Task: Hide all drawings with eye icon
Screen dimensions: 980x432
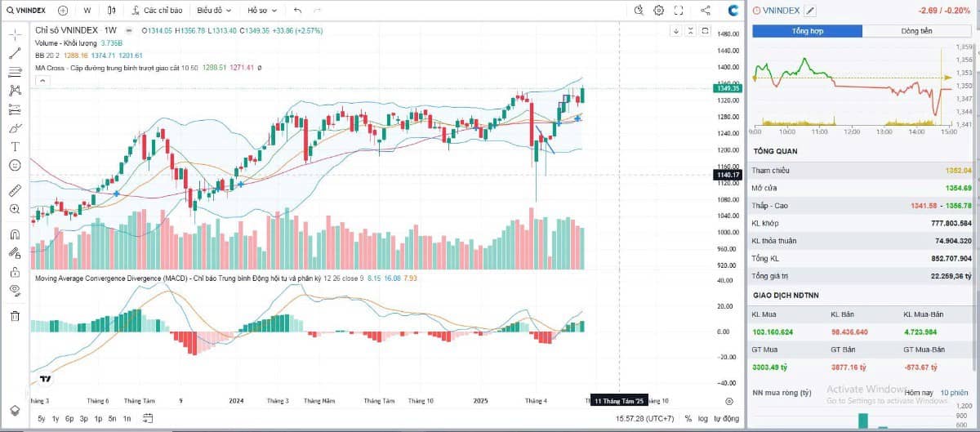Action: (x=15, y=290)
